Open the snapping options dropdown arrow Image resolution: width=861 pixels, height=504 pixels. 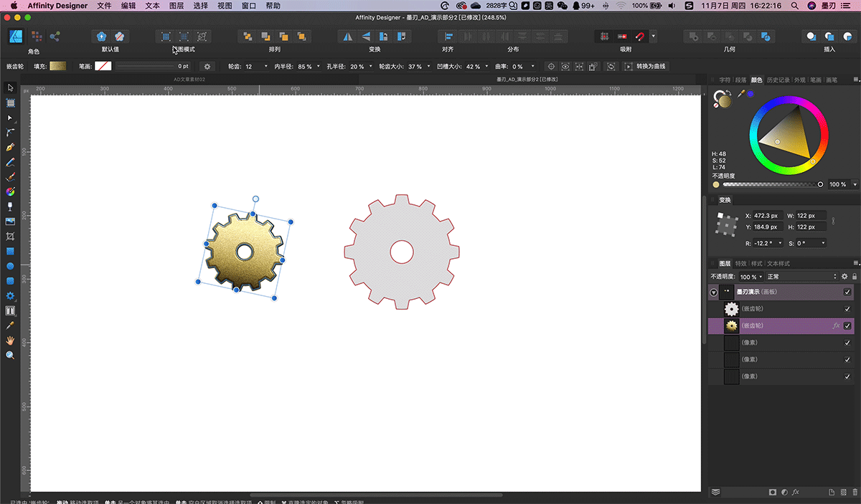[x=654, y=36]
